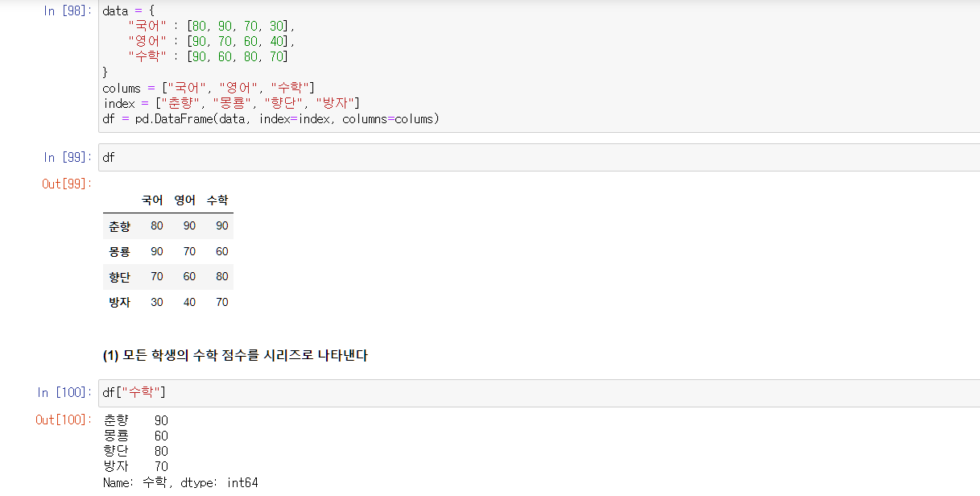Click the "국어" : [80, 90, 70, 30] code line
Screen dimensions: 980x496
212,27
